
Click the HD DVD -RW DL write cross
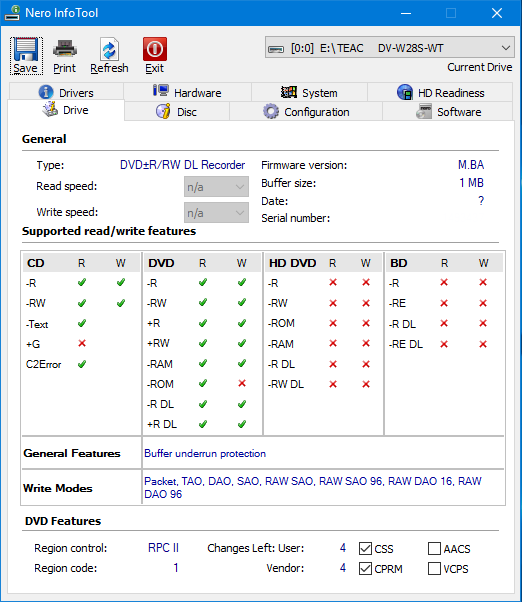[366, 384]
